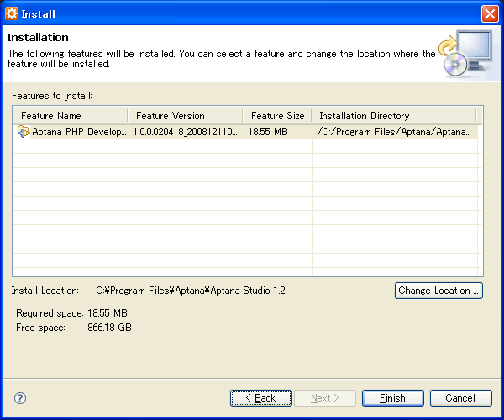The width and height of the screenshot is (504, 420).
Task: Cancel the installation
Action: (460, 398)
